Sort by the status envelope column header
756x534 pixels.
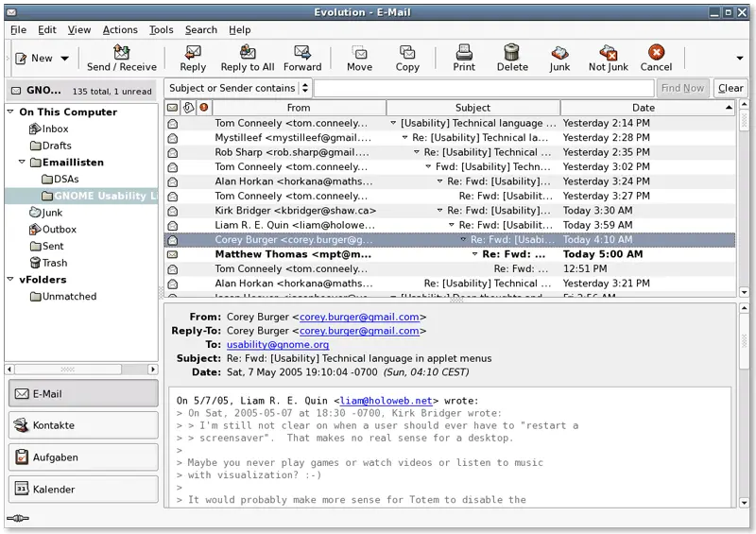[x=172, y=108]
